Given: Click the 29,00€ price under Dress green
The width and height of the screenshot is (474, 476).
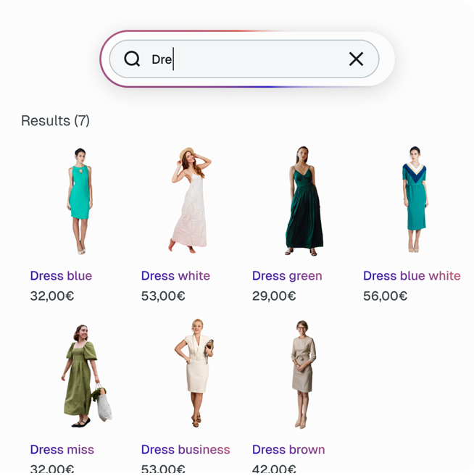Looking at the screenshot, I should pyautogui.click(x=274, y=296).
